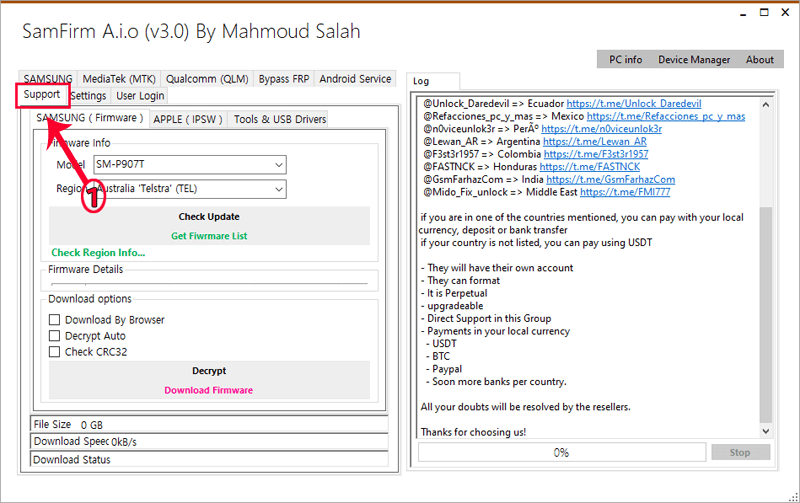Select SAMSUNG ( Firmware ) sub-tab
Image resolution: width=800 pixels, height=503 pixels.
tap(90, 118)
